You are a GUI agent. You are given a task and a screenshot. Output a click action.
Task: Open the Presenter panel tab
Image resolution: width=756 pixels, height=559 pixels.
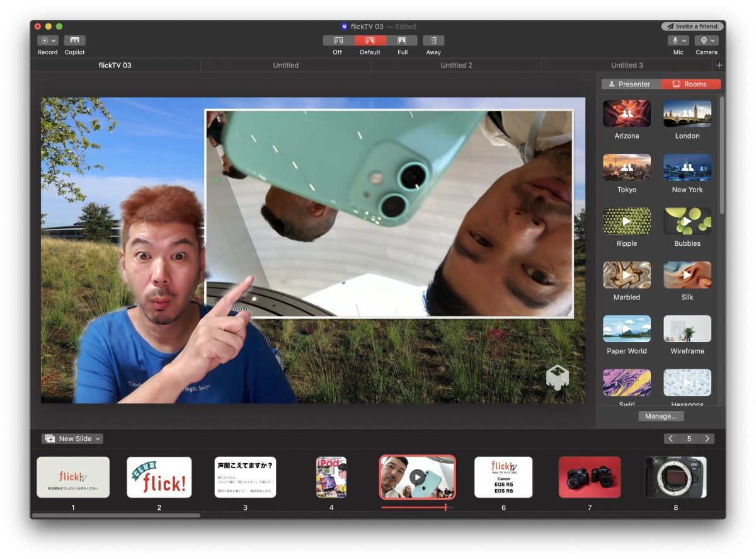tap(629, 84)
